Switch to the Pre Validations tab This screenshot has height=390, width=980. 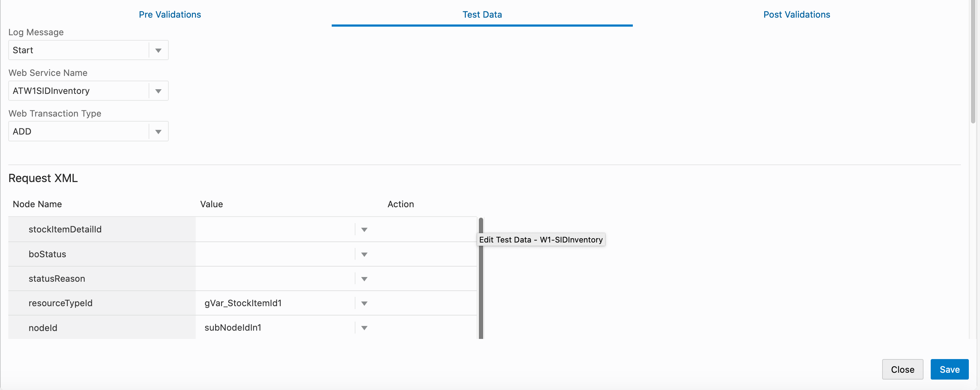(x=170, y=14)
